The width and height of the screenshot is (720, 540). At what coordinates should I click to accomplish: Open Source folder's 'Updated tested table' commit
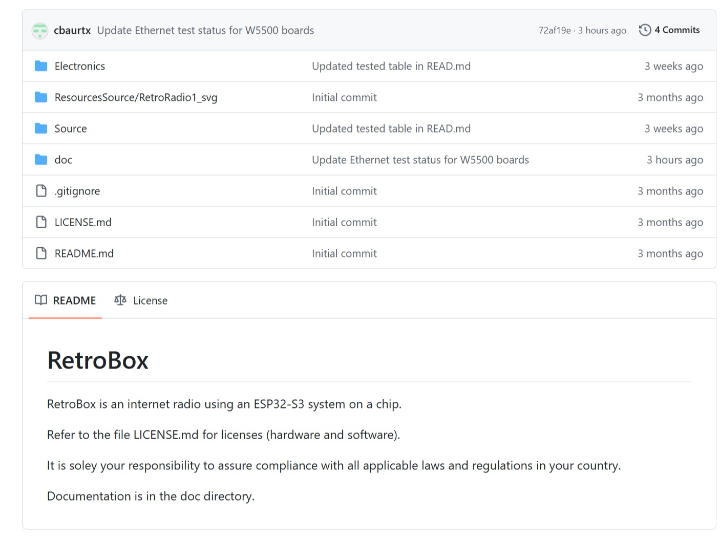coord(391,128)
